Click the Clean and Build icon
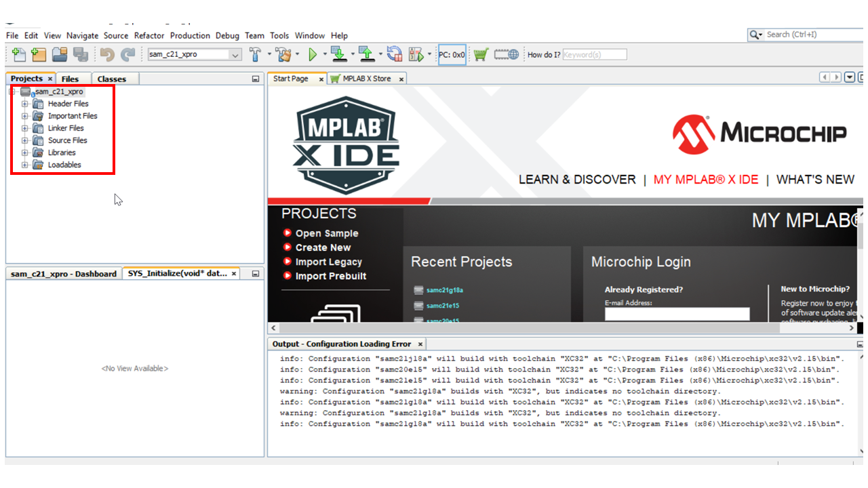Viewport: 868px width, 488px height. [x=283, y=55]
